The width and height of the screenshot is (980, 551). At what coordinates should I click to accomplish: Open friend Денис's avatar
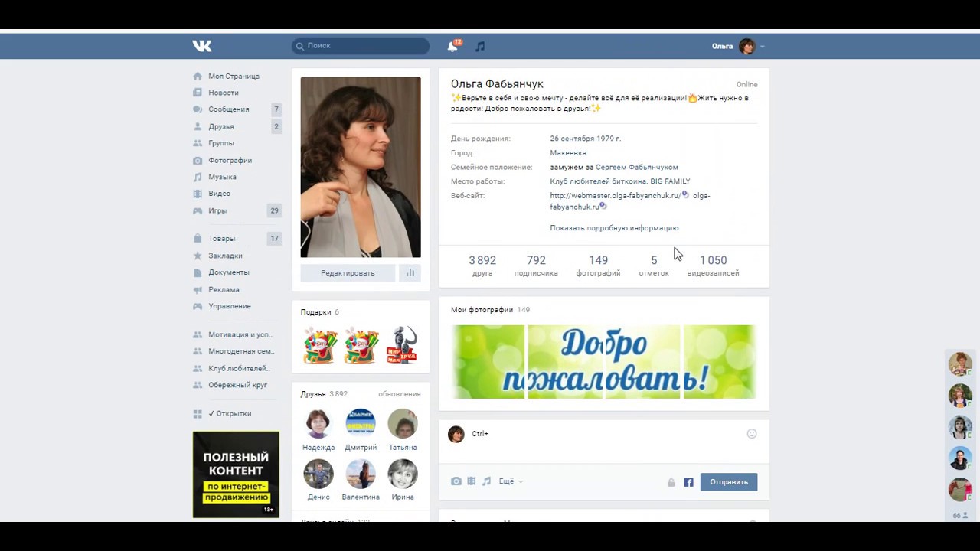pos(318,474)
